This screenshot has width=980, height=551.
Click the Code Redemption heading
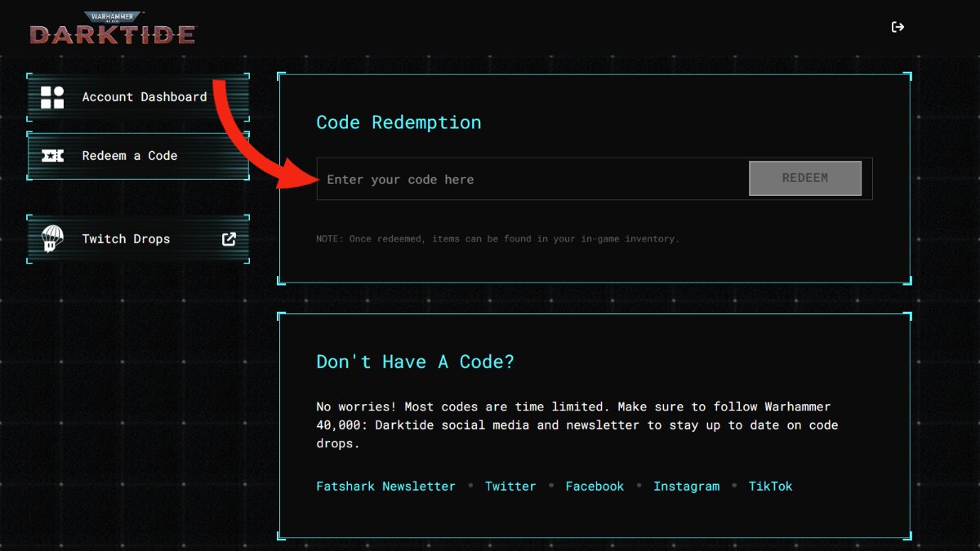399,122
